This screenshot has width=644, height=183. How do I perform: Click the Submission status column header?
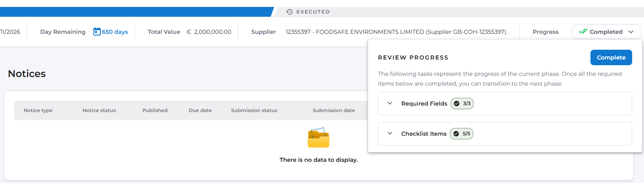coord(254,110)
